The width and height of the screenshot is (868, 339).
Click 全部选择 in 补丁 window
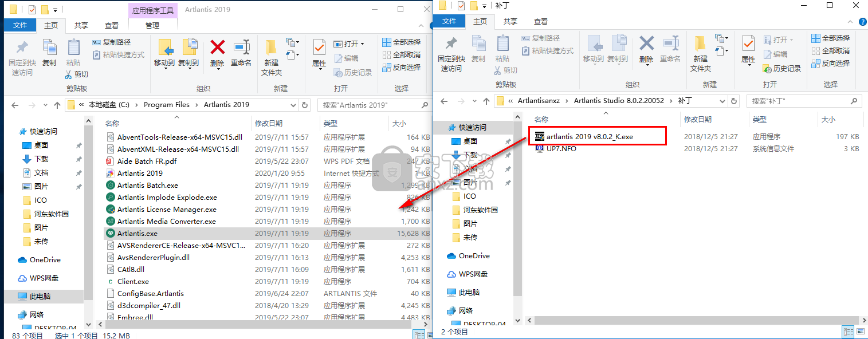[x=831, y=38]
